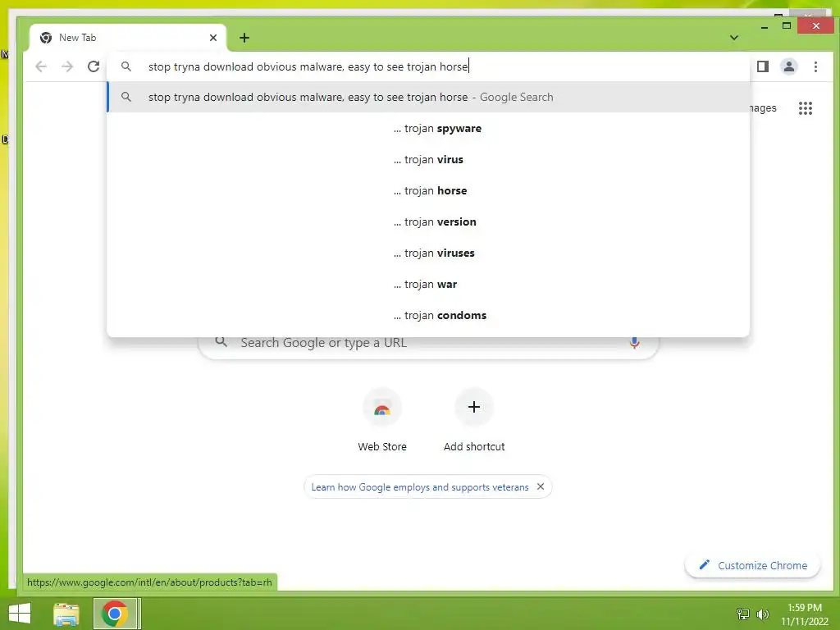Choose the 'trojan virus' suggestion
Viewport: 840px width, 630px height.
pyautogui.click(x=428, y=160)
